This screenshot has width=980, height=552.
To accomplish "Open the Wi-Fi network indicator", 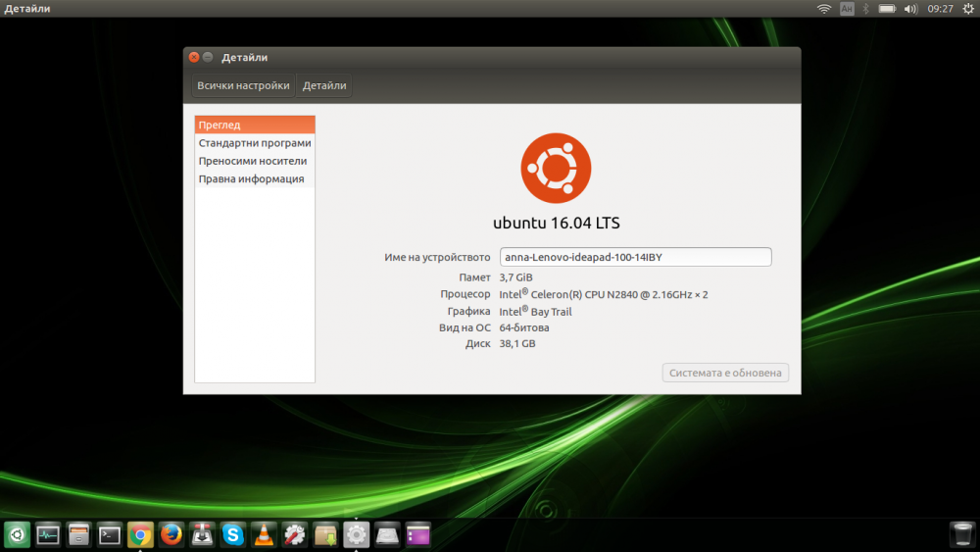I will tap(824, 9).
